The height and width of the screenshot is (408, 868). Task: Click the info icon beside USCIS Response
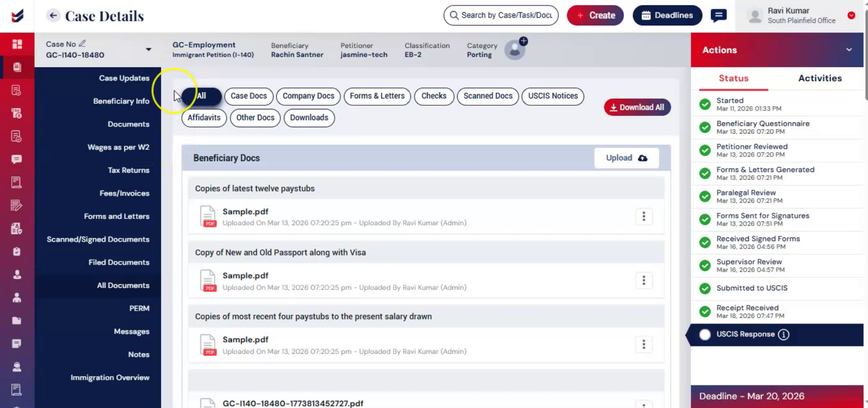[x=784, y=335]
